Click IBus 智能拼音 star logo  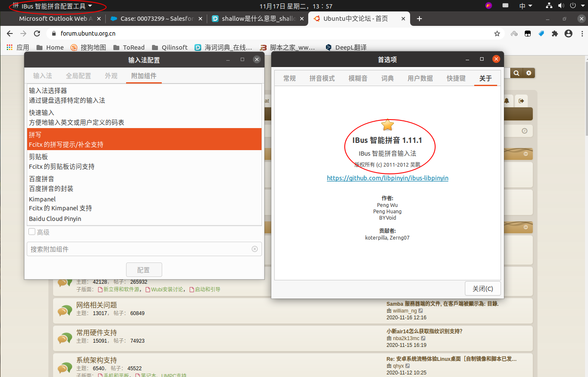point(388,125)
